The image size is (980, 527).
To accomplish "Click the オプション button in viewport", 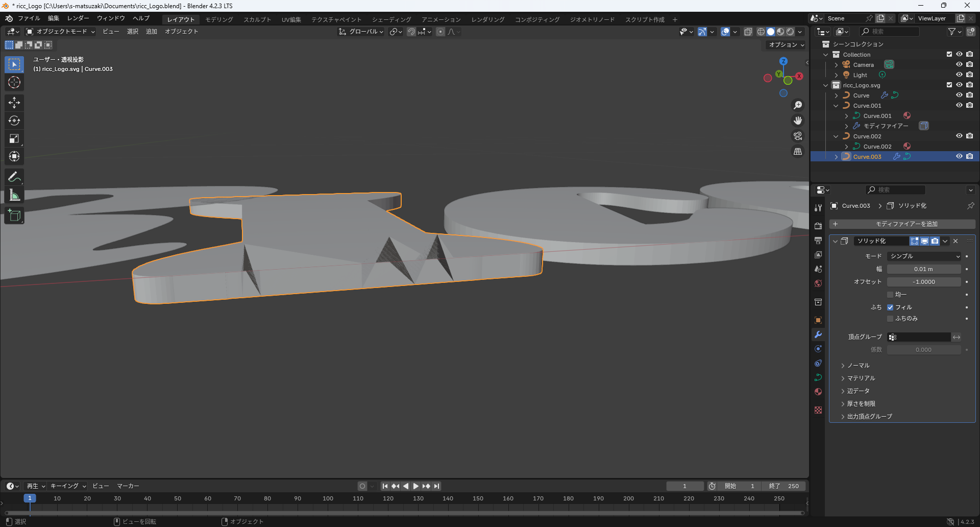I will tap(786, 45).
